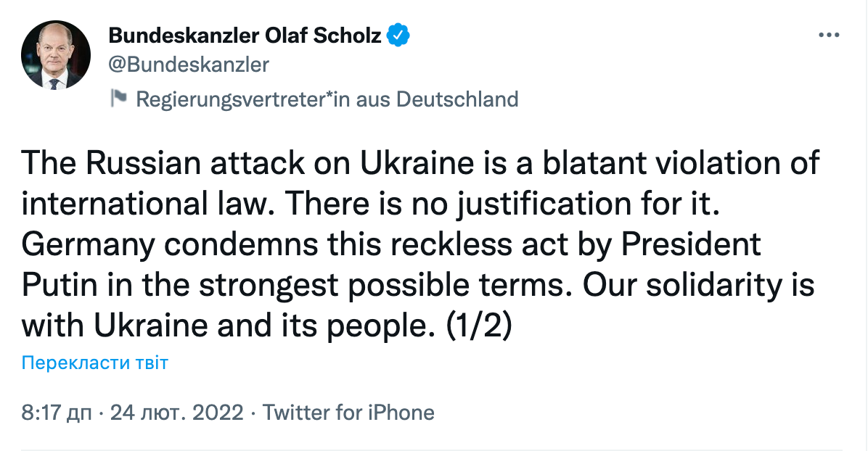Image resolution: width=868 pixels, height=451 pixels.
Task: Click the word Germany in the tweet
Action: (x=88, y=246)
